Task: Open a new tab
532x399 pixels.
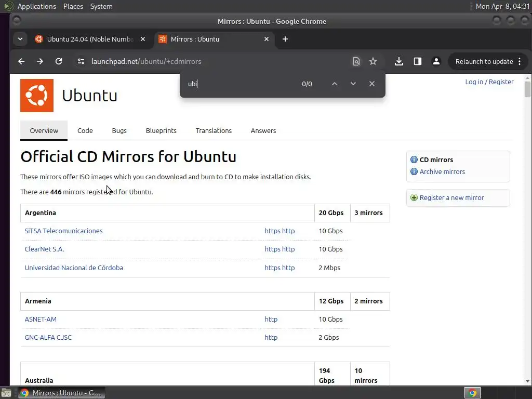Action: (285, 39)
